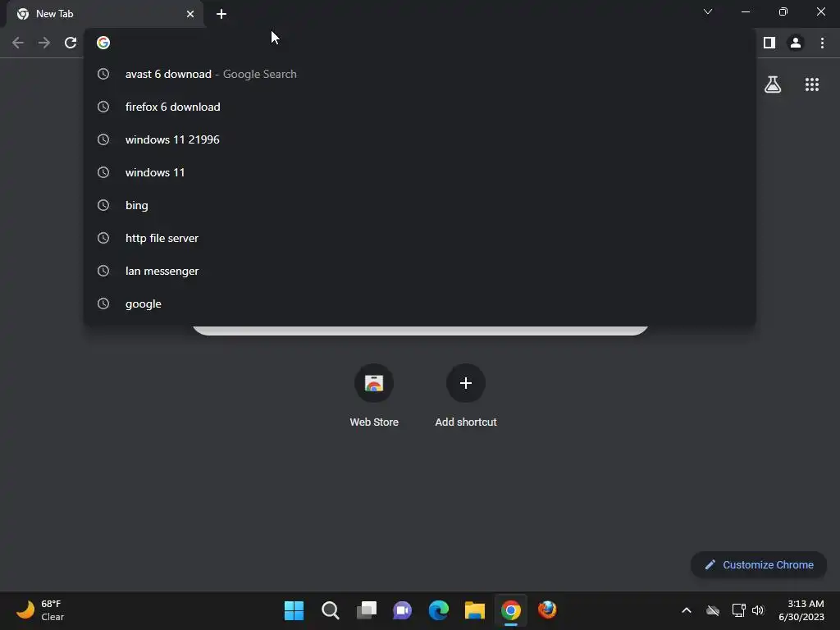
Task: Open the Windows Start menu
Action: pos(294,610)
